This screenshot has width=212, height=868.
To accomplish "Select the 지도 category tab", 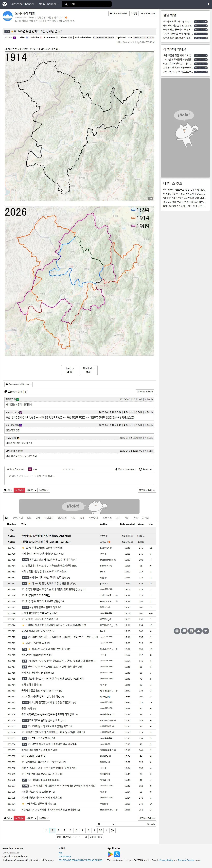I will click(x=73, y=518).
